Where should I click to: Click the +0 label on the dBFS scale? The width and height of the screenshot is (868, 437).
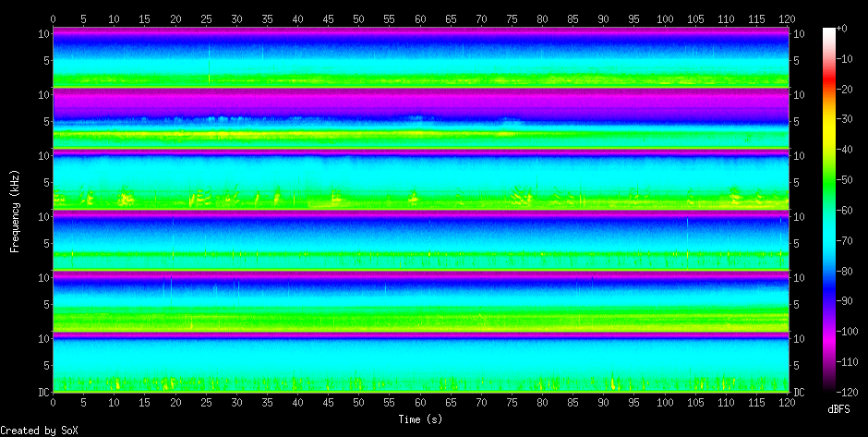point(841,29)
